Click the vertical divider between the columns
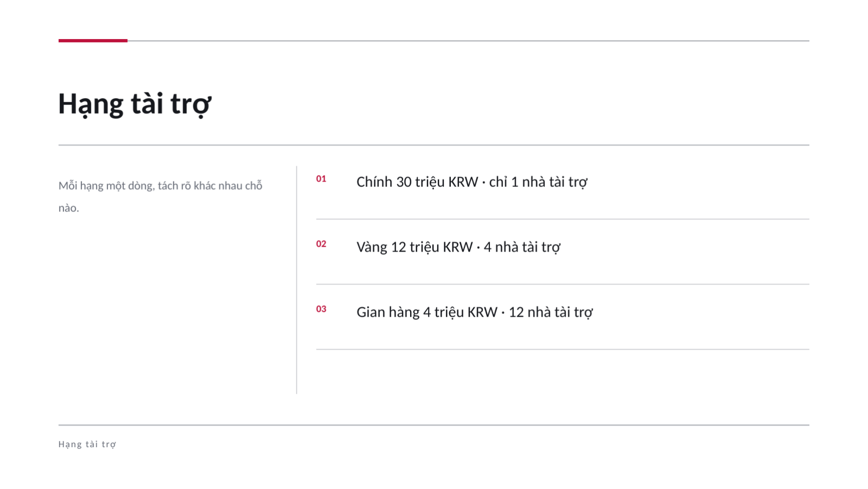 tap(297, 280)
